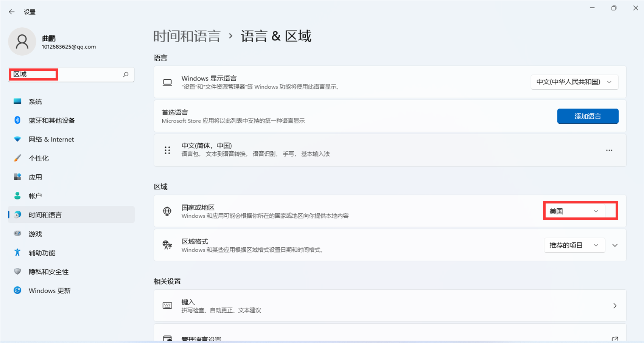Go back using the back arrow
Image resolution: width=644 pixels, height=343 pixels.
tap(12, 12)
